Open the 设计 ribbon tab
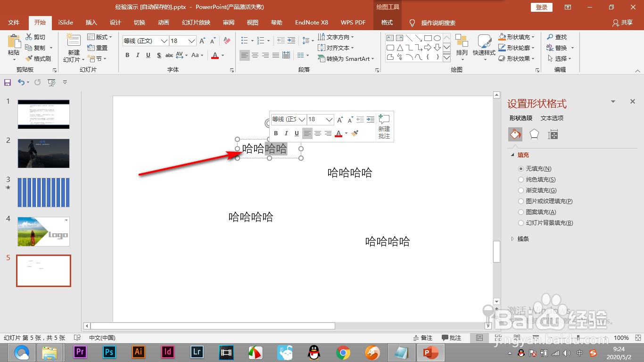This screenshot has width=644, height=362. (x=116, y=23)
